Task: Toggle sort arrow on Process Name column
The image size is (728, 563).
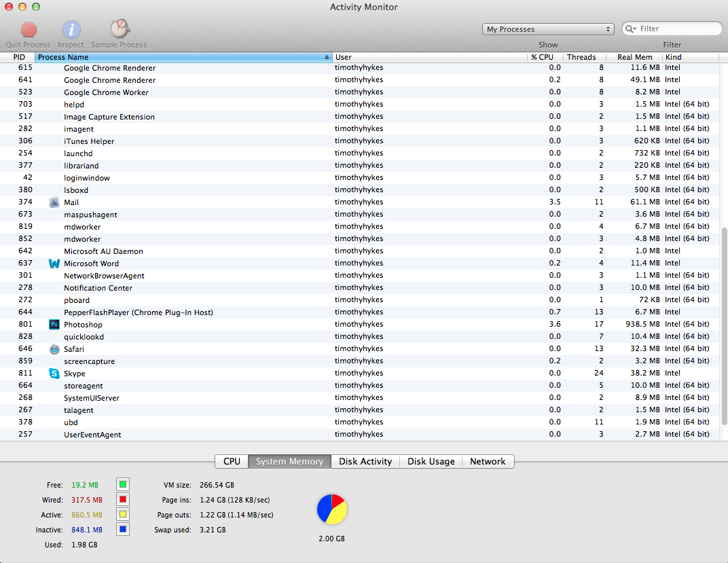Action: click(327, 57)
